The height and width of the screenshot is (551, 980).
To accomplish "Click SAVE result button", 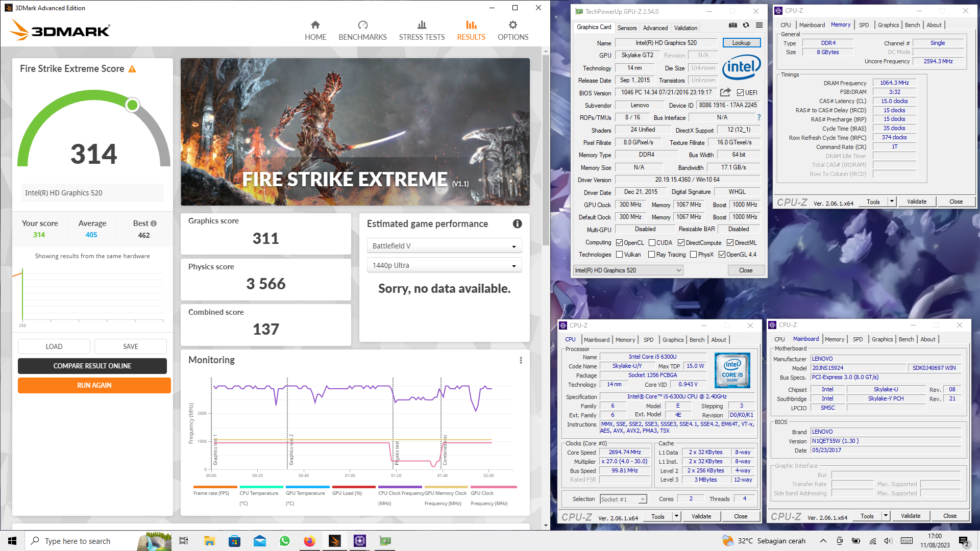I will point(131,346).
